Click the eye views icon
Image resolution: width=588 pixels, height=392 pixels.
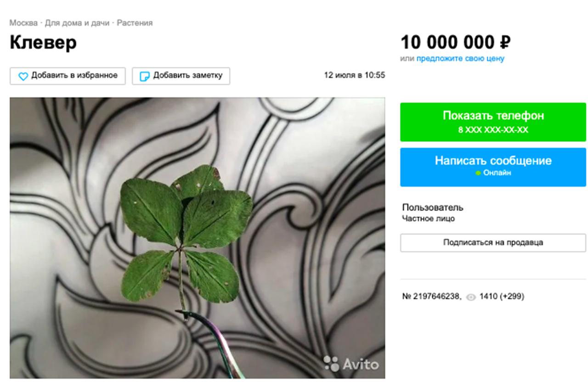(x=471, y=297)
